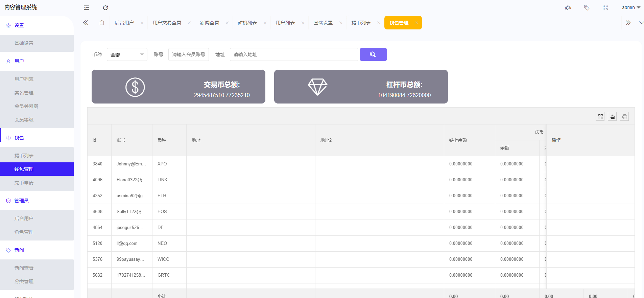The height and width of the screenshot is (298, 644).
Task: Collapse the sidebar with the menu toggle icon
Action: 87,8
